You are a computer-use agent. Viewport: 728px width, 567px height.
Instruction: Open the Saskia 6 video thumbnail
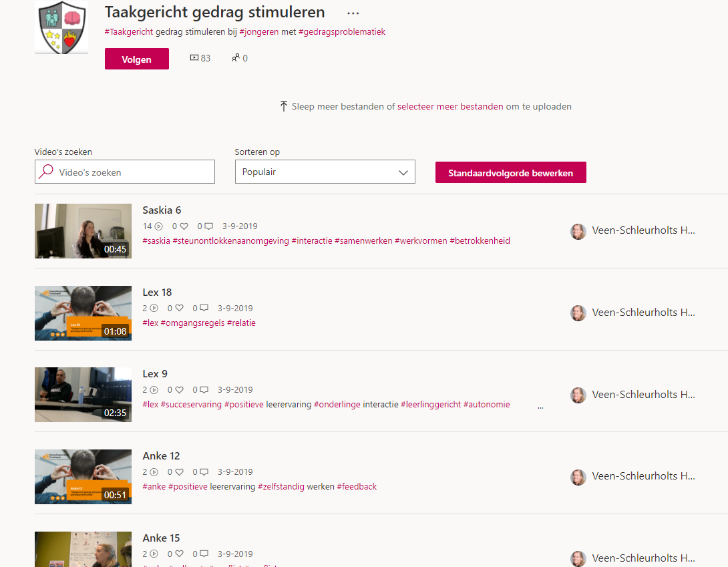(x=83, y=231)
